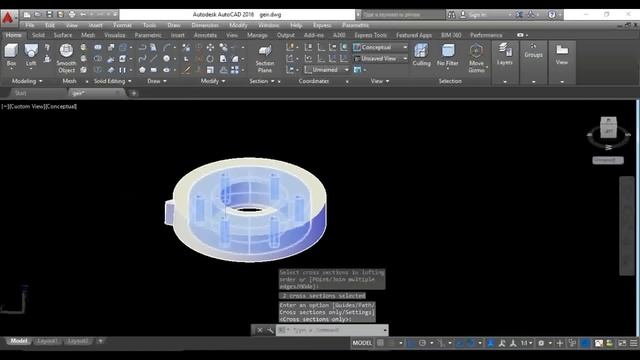Expand the Modify panel
Screen dimensions: 640x360
(213, 81)
